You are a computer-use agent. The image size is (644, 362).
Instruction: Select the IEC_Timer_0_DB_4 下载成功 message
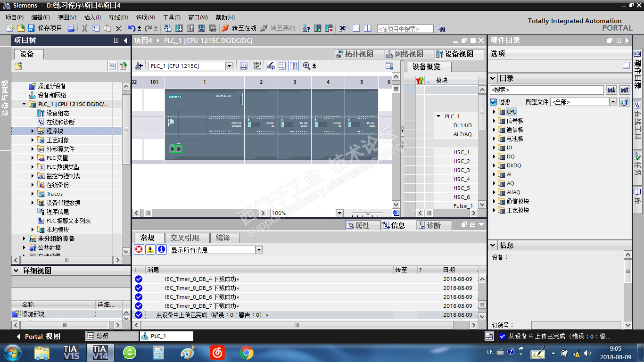click(202, 279)
